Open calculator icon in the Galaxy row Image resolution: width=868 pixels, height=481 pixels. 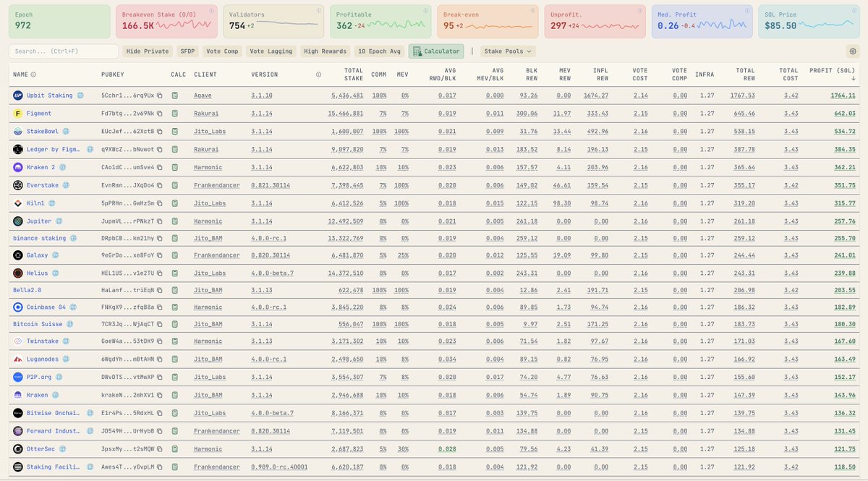pyautogui.click(x=175, y=255)
